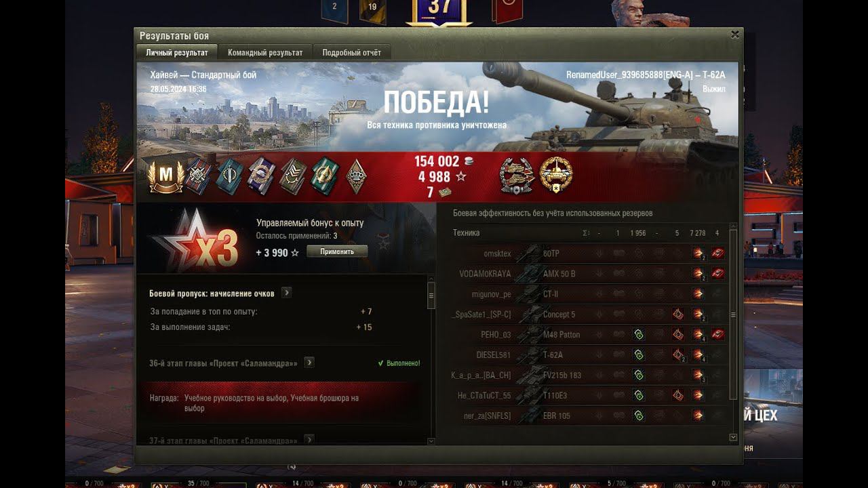Click the tank wreath achievement medal
This screenshot has width=868, height=488.
(517, 176)
